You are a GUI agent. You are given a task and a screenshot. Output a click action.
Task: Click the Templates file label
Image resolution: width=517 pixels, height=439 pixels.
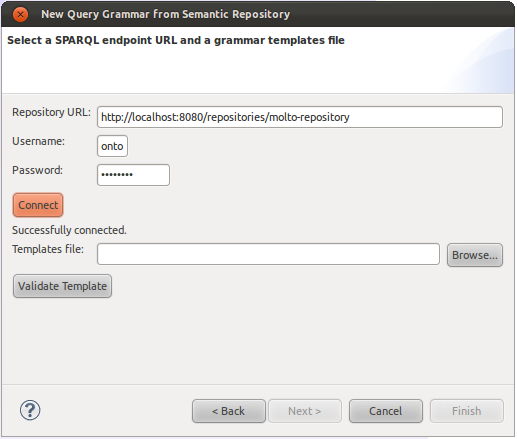point(48,249)
